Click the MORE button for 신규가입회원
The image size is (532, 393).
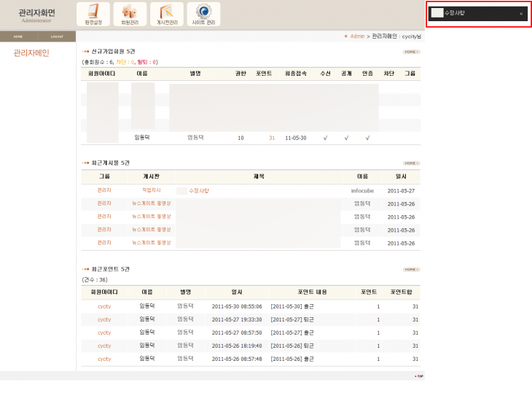pos(411,52)
